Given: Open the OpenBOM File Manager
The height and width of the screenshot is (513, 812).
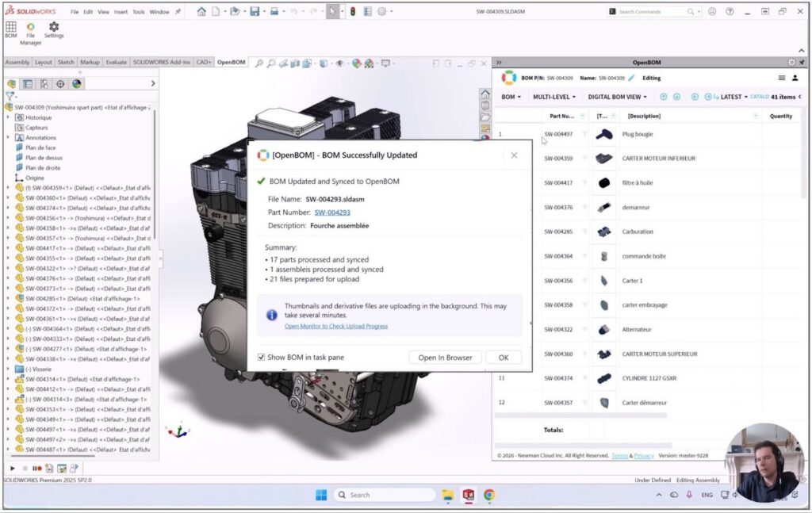Looking at the screenshot, I should point(31,27).
